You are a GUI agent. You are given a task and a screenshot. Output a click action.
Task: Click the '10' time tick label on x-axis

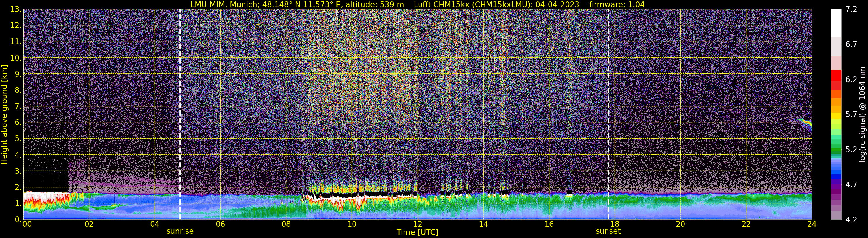pyautogui.click(x=352, y=224)
